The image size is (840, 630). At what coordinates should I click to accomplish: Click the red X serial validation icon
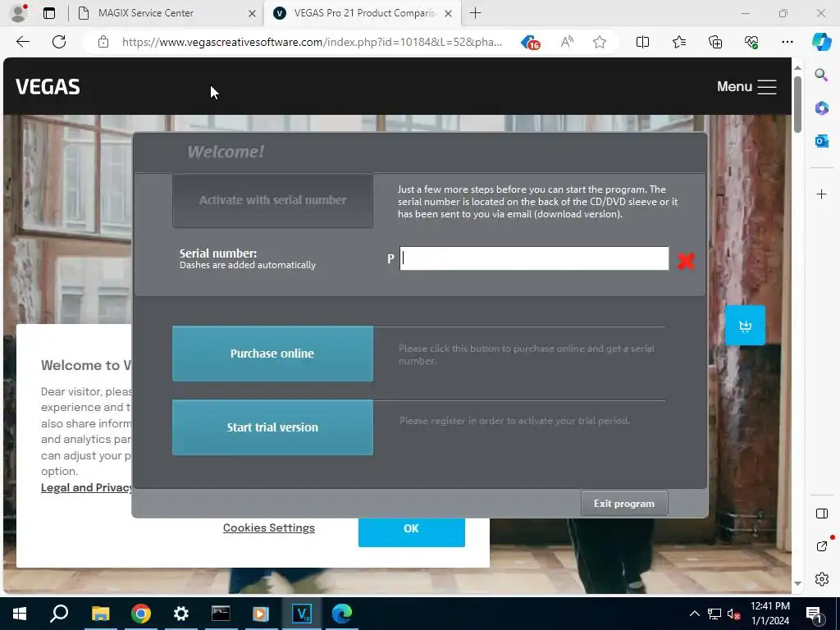tap(686, 260)
